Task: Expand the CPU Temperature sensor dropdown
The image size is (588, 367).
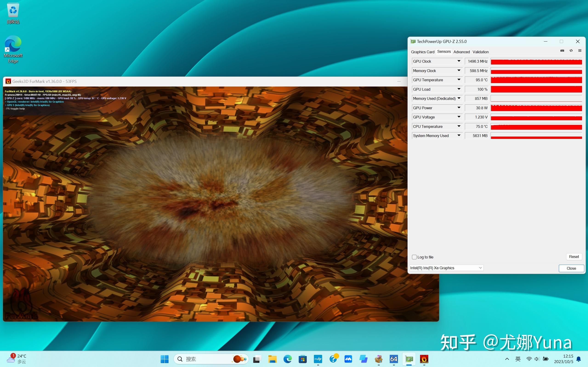Action: [459, 126]
